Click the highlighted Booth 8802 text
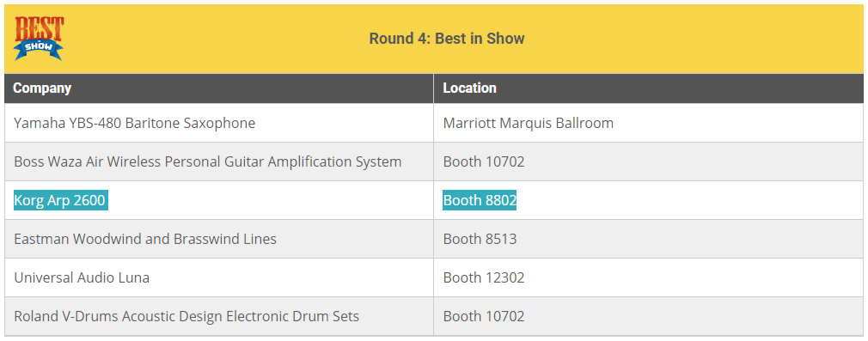This screenshot has height=341, width=868. tap(480, 200)
